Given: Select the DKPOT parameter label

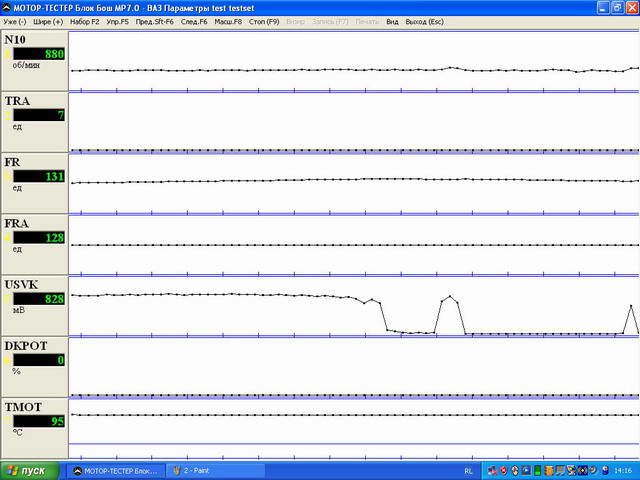Looking at the screenshot, I should [x=26, y=346].
